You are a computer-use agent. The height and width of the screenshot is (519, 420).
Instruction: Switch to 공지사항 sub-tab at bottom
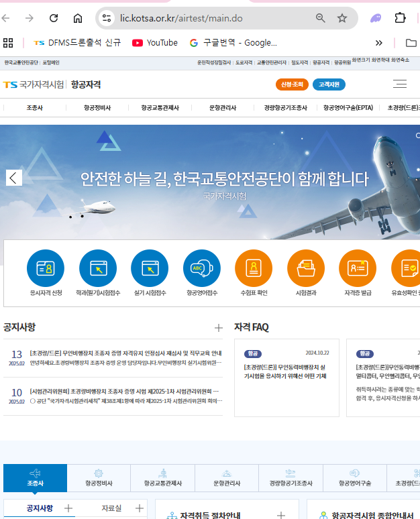(x=40, y=508)
